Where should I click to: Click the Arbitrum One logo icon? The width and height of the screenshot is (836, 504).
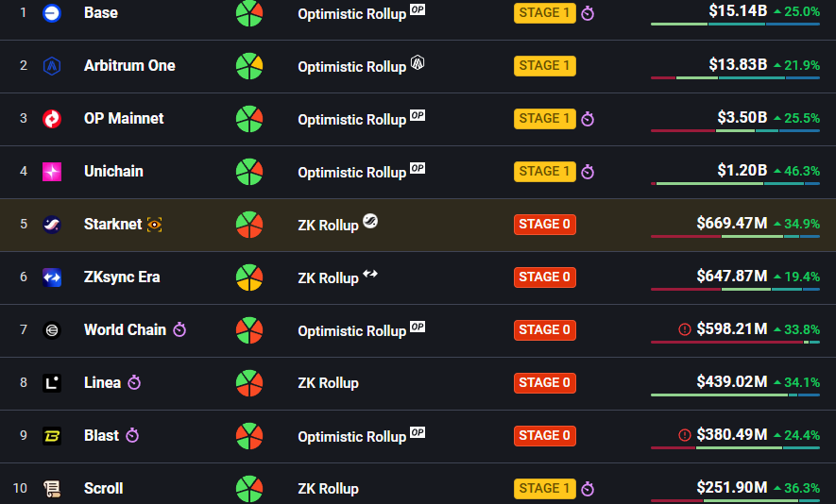(x=52, y=66)
